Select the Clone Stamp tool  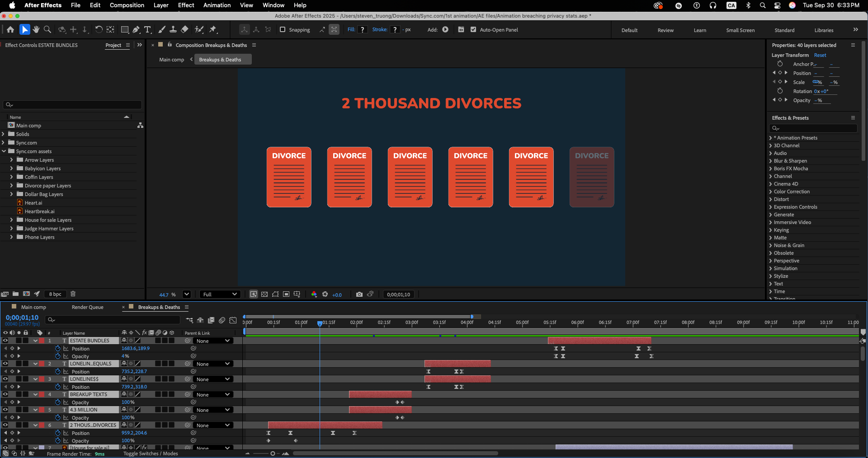click(x=173, y=30)
